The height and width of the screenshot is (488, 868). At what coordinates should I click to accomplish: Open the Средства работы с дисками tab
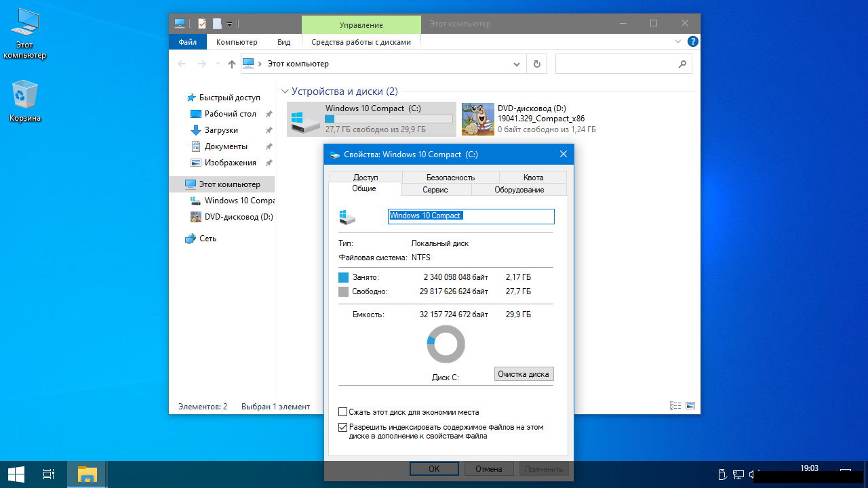(x=361, y=42)
